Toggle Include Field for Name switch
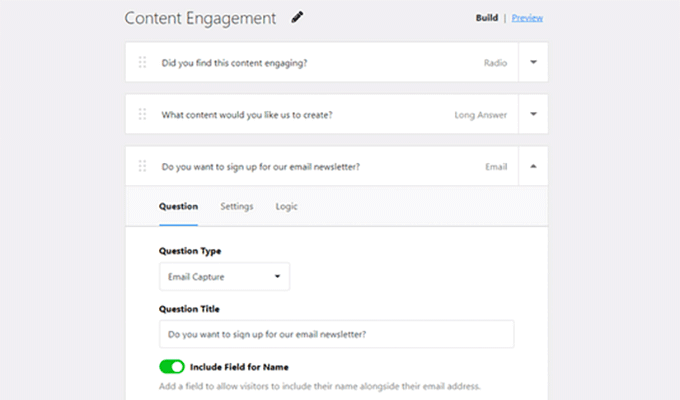 pyautogui.click(x=172, y=367)
